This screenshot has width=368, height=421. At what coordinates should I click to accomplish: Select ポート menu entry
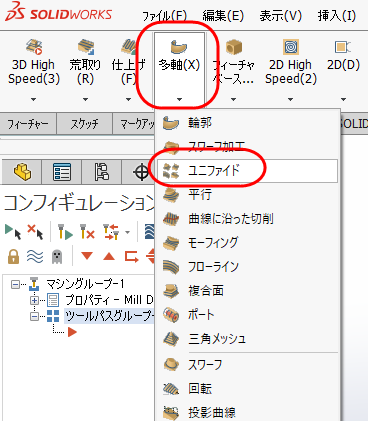coord(247,315)
